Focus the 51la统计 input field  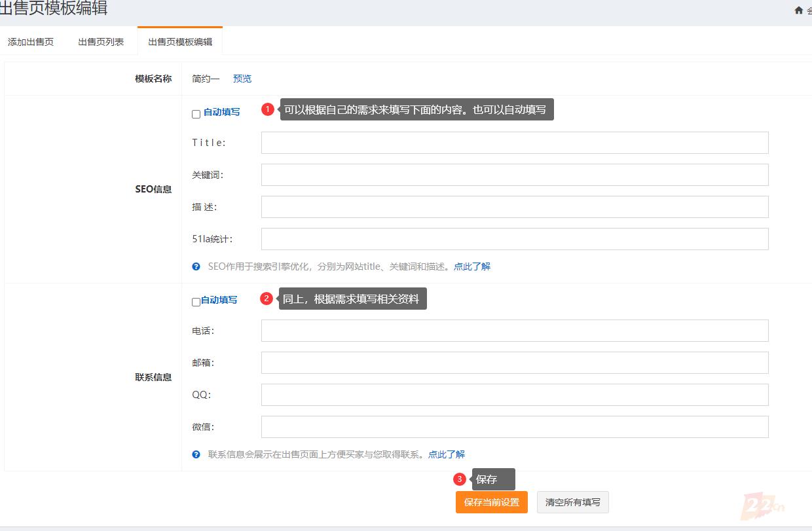[514, 239]
